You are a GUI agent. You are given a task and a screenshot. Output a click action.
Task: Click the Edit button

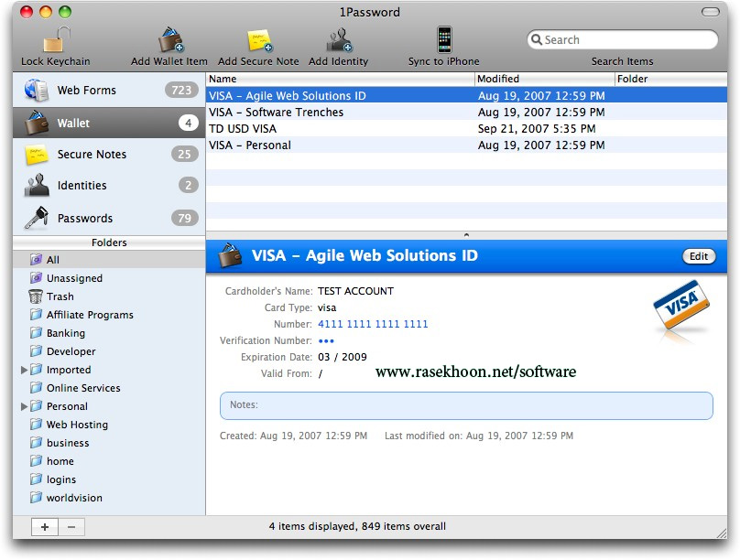(699, 256)
